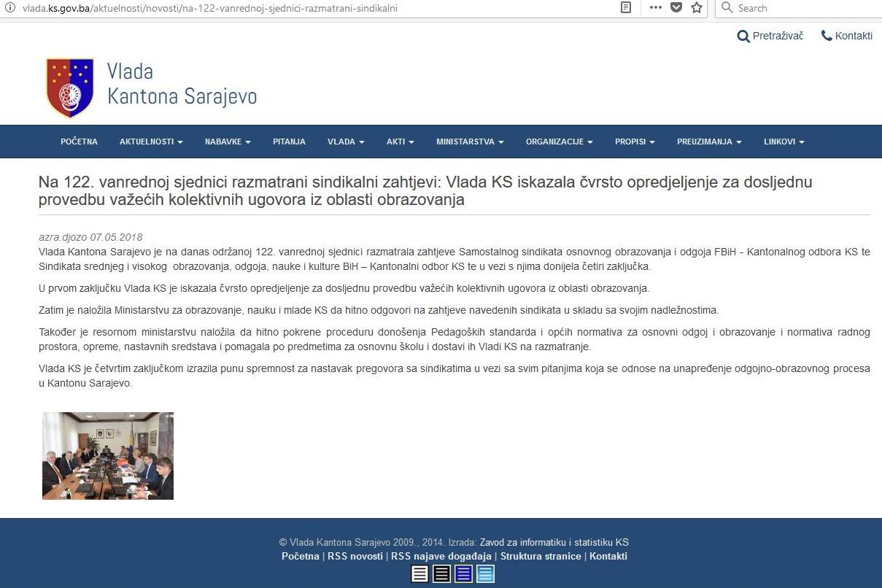The image size is (882, 588).
Task: Select the light blue contrast theme icon
Action: tap(485, 574)
